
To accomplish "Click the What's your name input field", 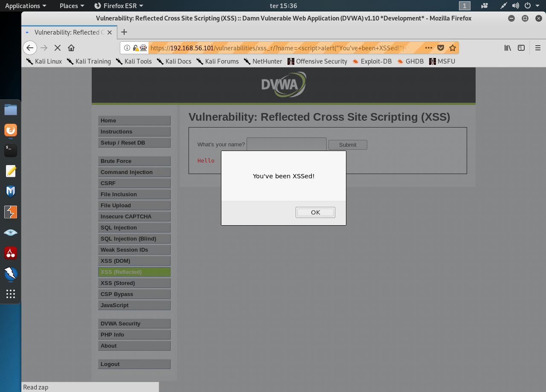I will pos(287,144).
